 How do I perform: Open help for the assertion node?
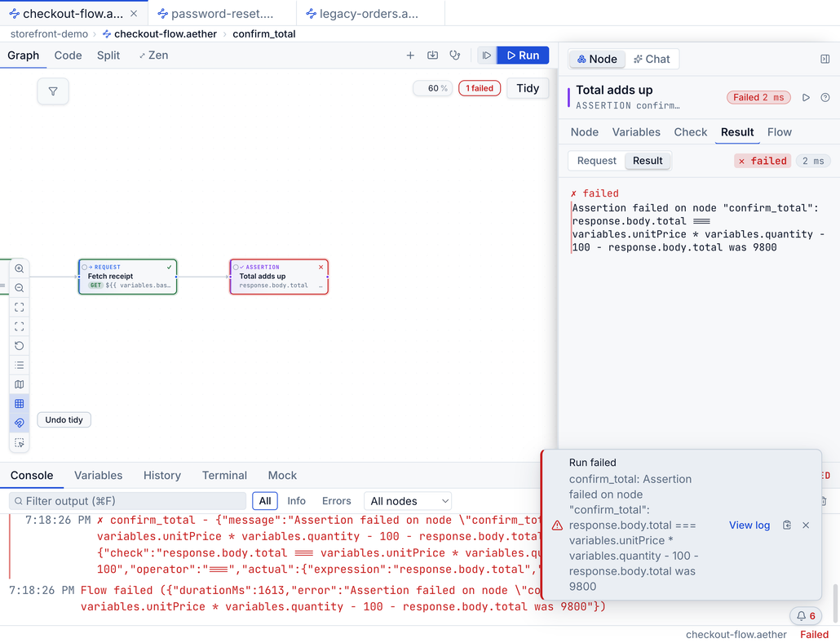point(825,98)
